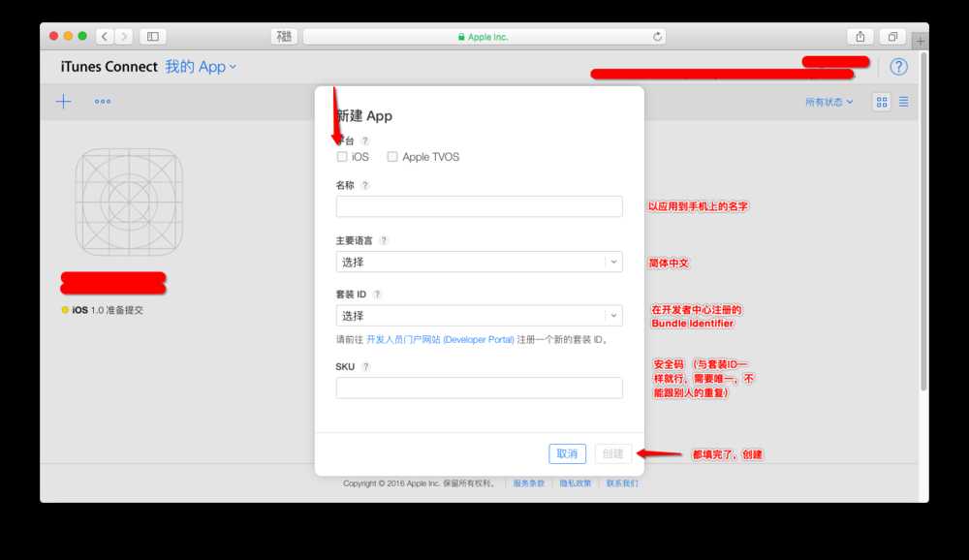Open the 我的 App menu

[201, 67]
